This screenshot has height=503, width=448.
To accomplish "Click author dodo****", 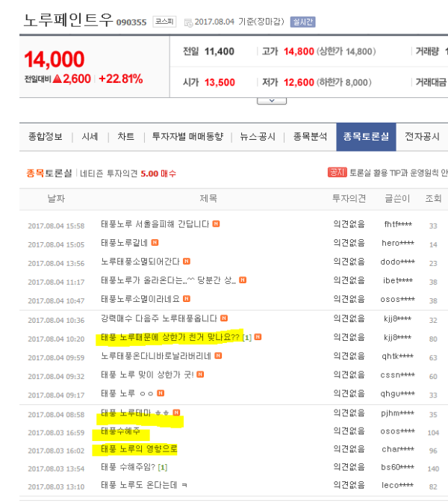I will point(398,262).
